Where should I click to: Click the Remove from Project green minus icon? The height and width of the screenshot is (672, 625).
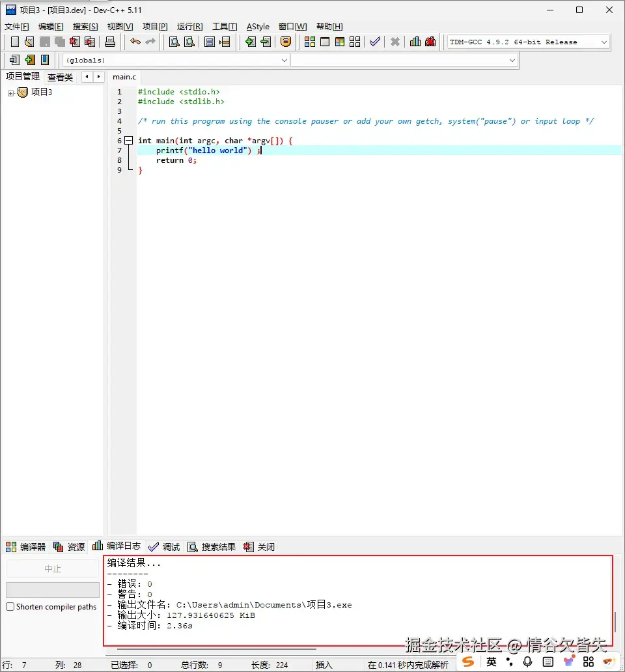pos(266,42)
